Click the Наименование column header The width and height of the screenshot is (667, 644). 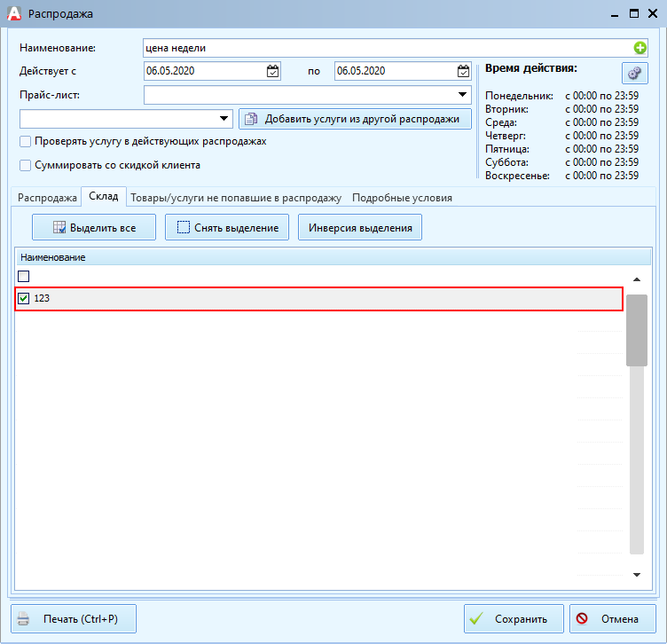[x=333, y=257]
